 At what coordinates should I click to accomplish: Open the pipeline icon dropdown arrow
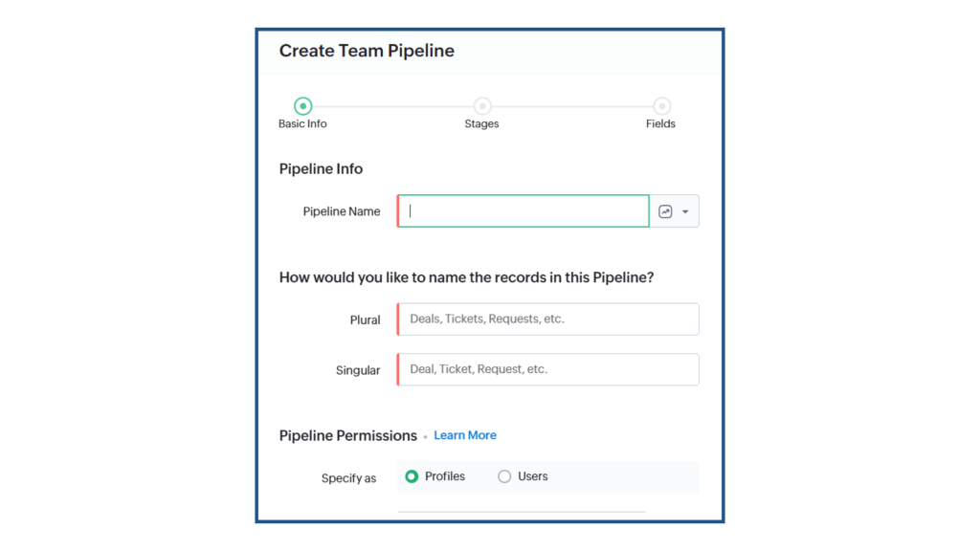click(x=685, y=211)
